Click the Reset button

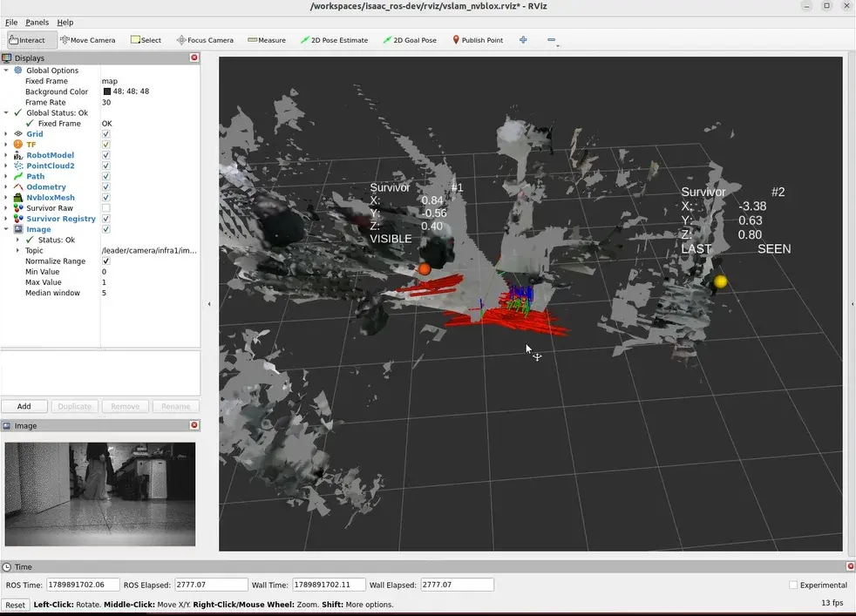16,605
